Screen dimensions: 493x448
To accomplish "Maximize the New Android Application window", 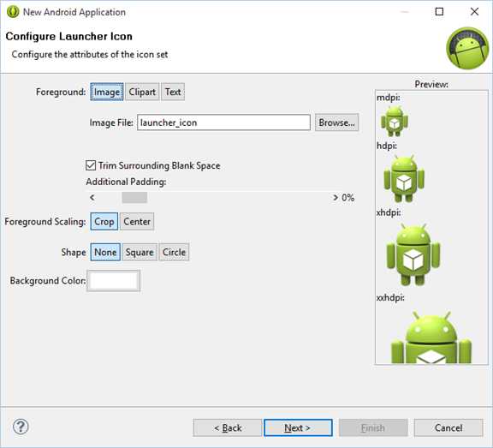I will coord(439,12).
